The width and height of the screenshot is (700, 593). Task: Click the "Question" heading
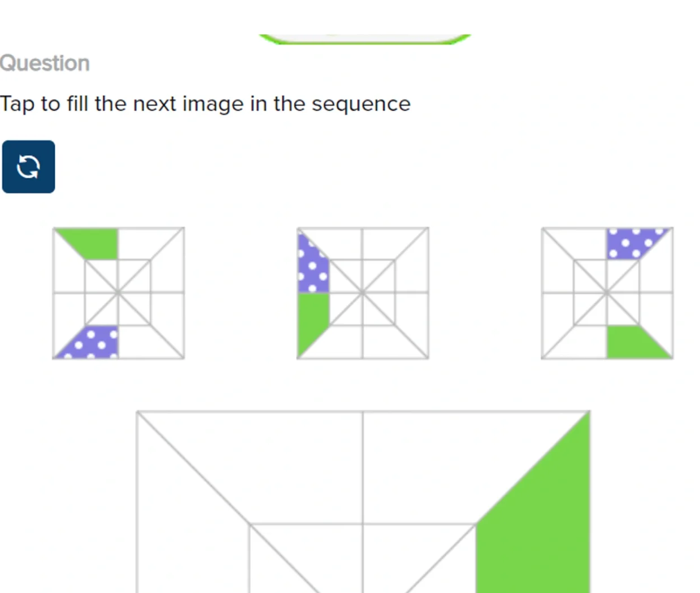[x=45, y=63]
